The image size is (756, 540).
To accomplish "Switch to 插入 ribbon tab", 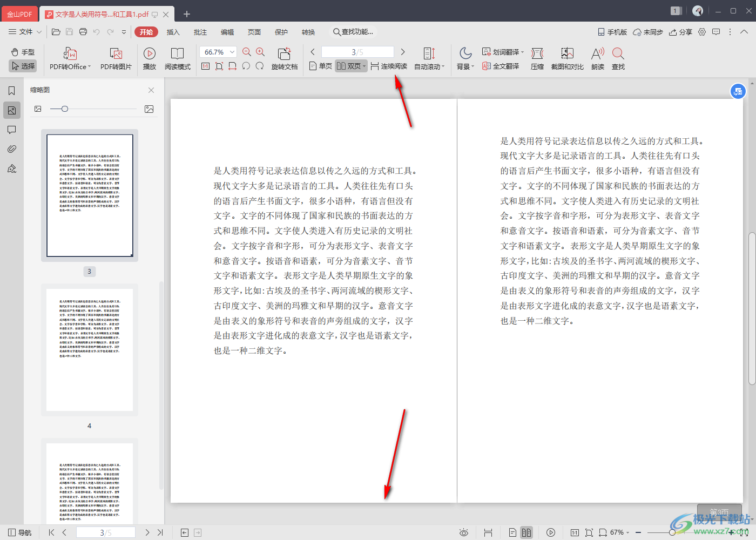I will click(173, 32).
